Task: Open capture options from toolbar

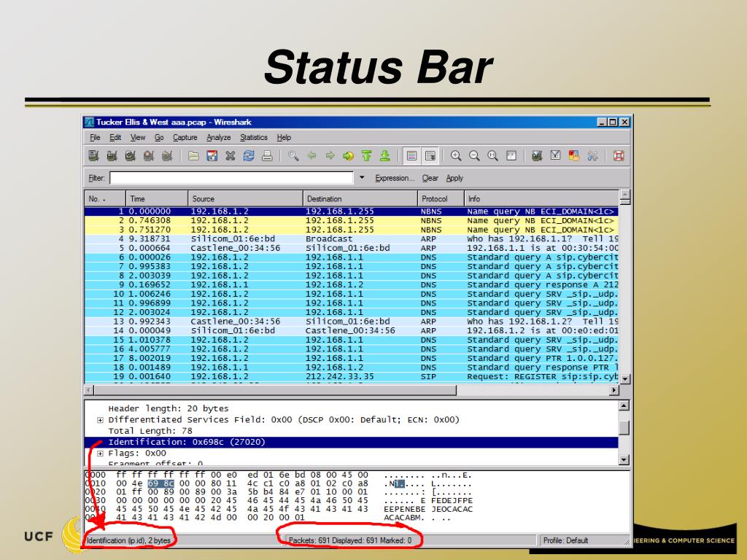Action: click(112, 156)
